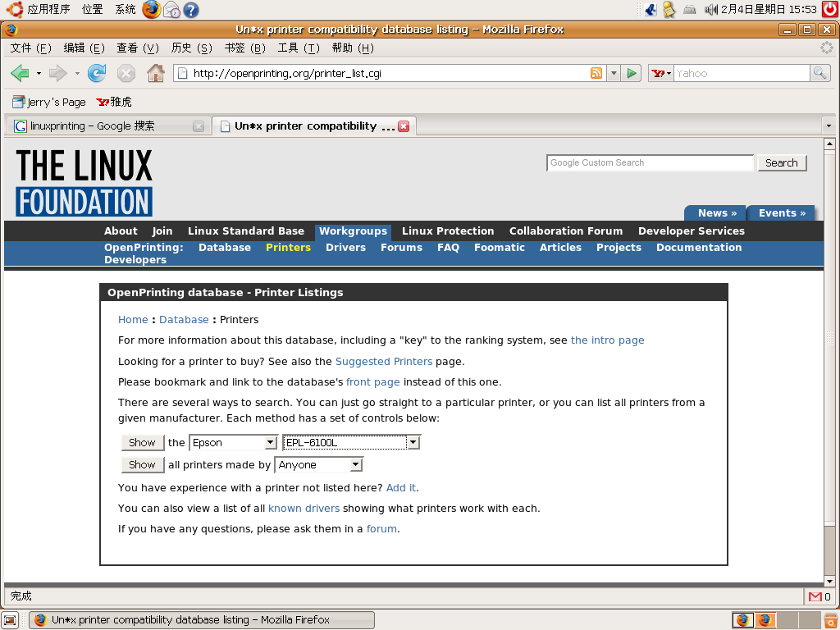Open the Events » tab

click(782, 213)
